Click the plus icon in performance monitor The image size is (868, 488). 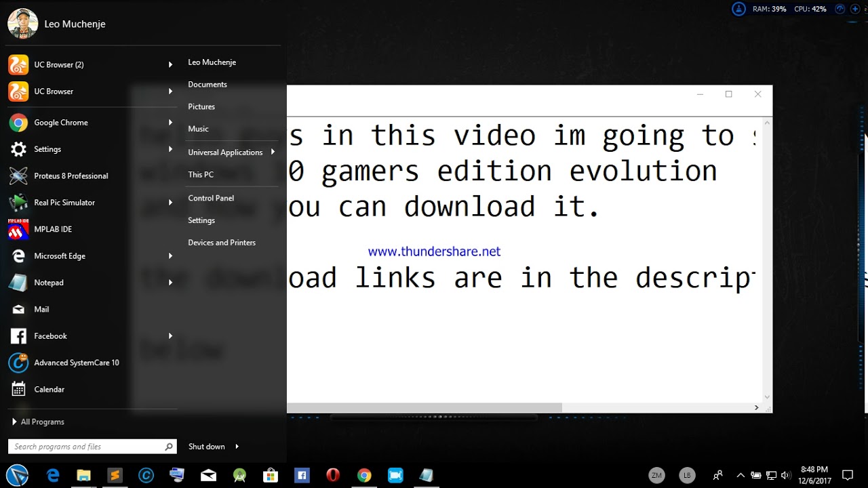click(x=855, y=9)
